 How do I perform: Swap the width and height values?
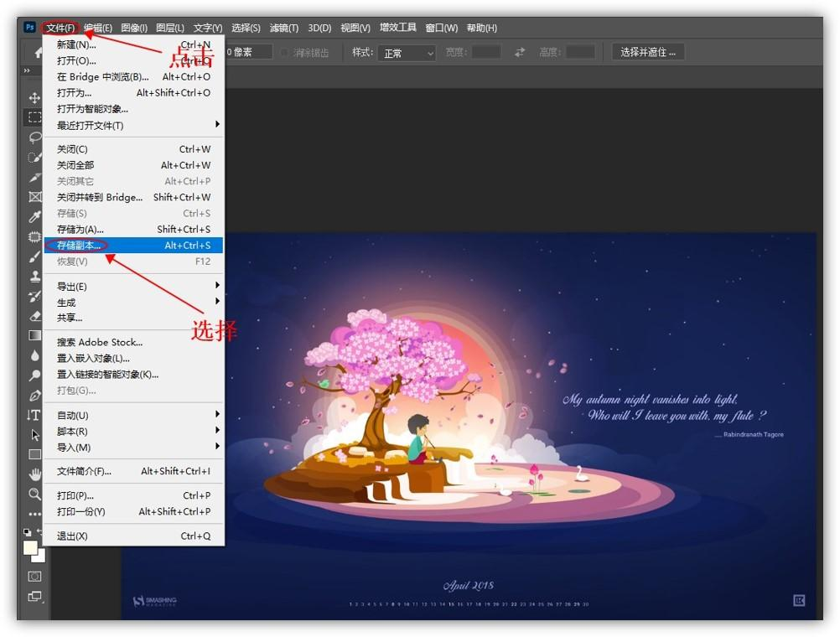tap(519, 52)
